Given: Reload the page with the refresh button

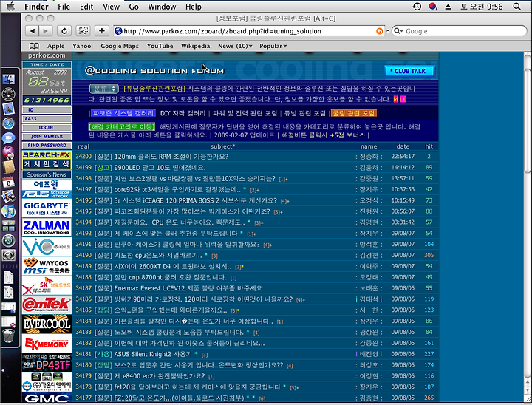Looking at the screenshot, I should coord(64,31).
